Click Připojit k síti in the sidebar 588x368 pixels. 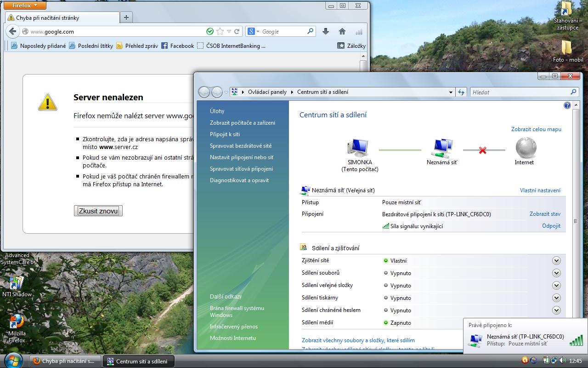tap(225, 134)
